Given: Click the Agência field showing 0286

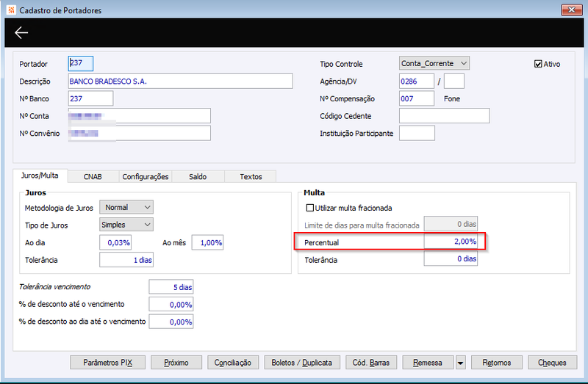Looking at the screenshot, I should 417,81.
